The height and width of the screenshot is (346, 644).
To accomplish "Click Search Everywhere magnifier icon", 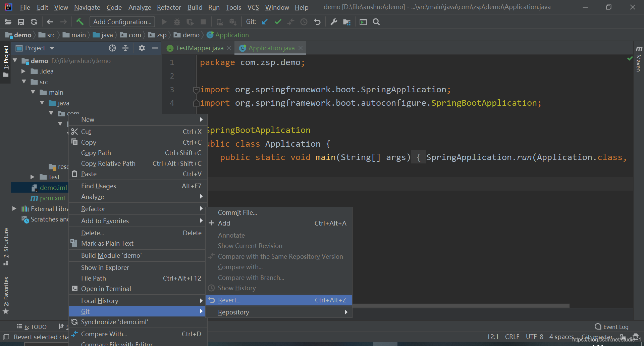I will 376,22.
